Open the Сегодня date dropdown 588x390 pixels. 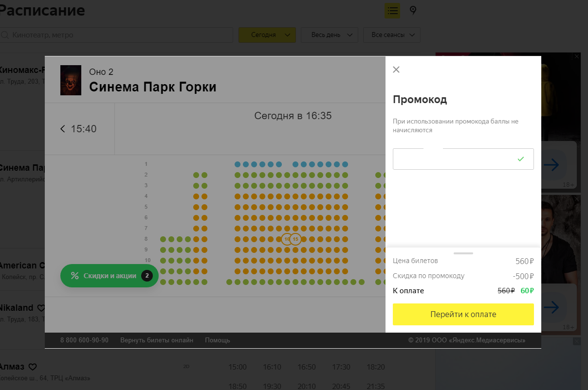(x=267, y=35)
